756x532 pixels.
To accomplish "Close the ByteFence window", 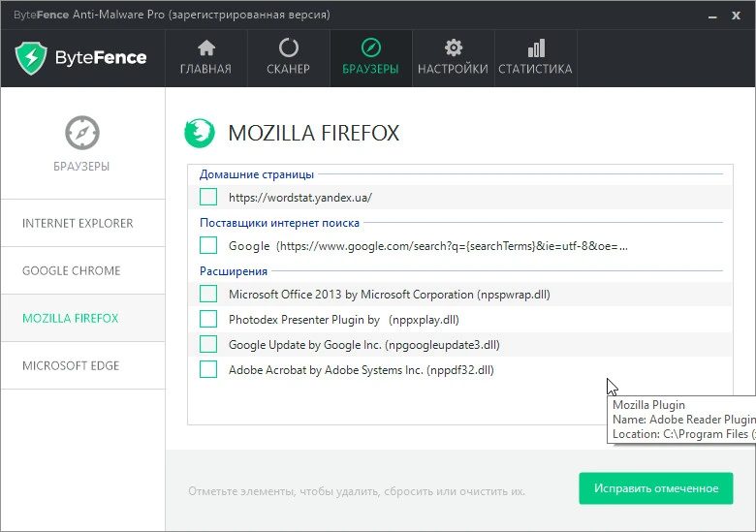I will (x=736, y=16).
